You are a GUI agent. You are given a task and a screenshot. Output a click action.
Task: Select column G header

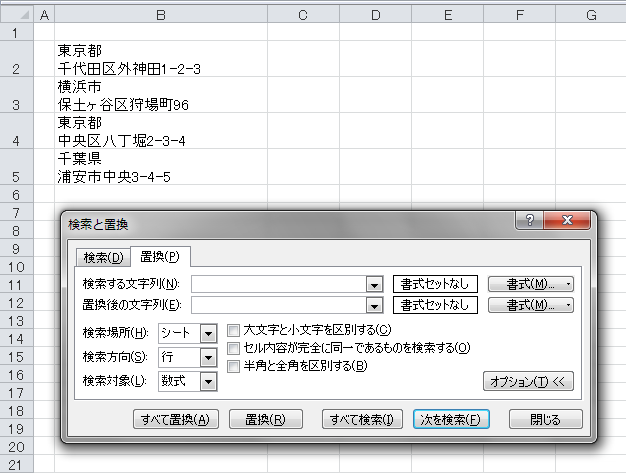tap(591, 15)
